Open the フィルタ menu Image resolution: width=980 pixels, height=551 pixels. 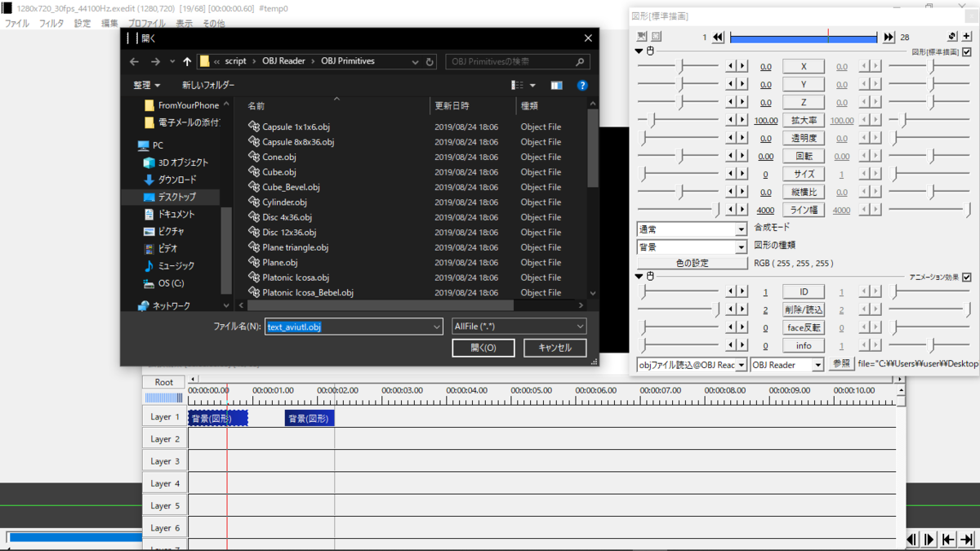tap(51, 24)
